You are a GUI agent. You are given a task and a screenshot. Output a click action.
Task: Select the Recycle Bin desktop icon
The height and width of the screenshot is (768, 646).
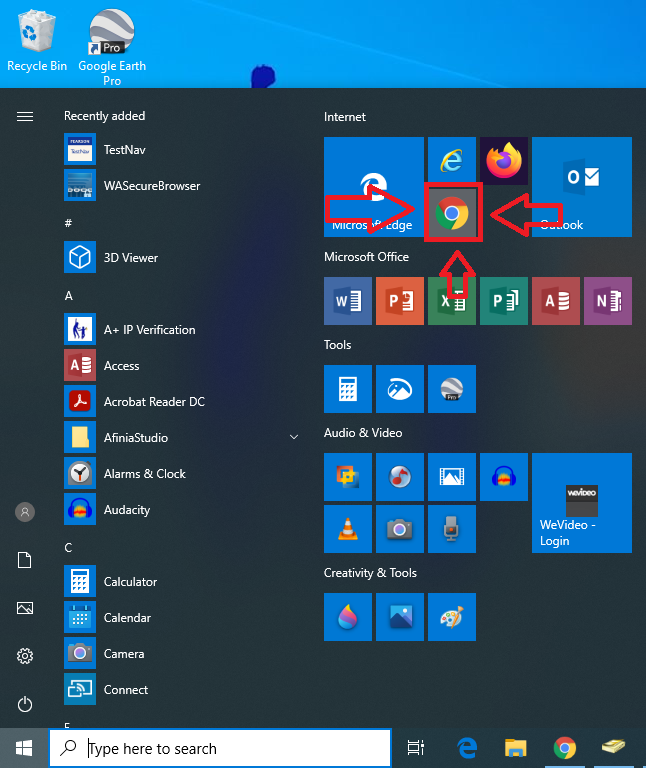coord(37,42)
